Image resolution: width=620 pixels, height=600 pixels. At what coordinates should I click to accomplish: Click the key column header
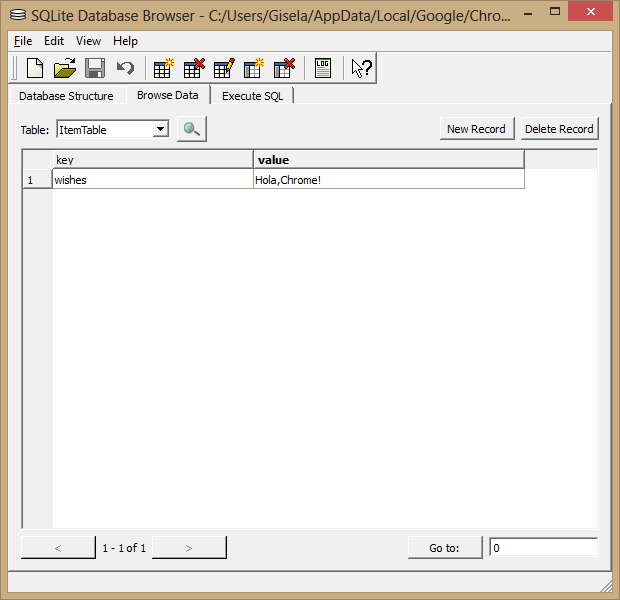[x=153, y=160]
